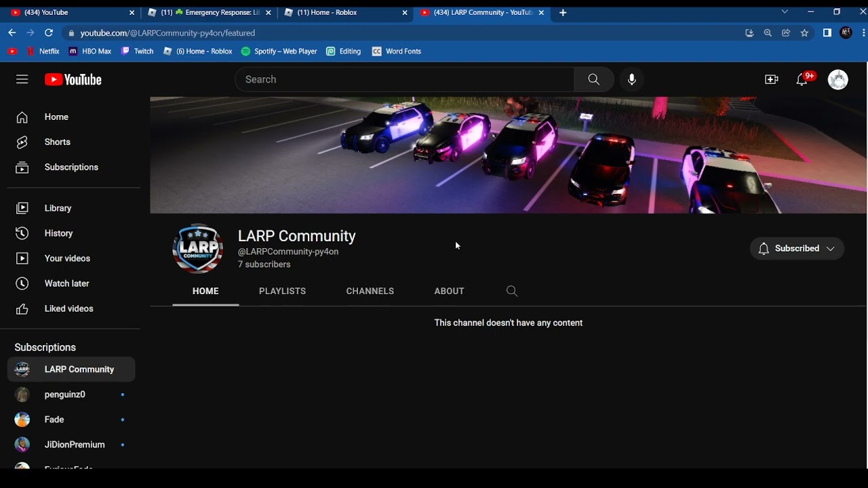Switch to the PLAYLISTS tab
868x488 pixels.
(x=282, y=291)
